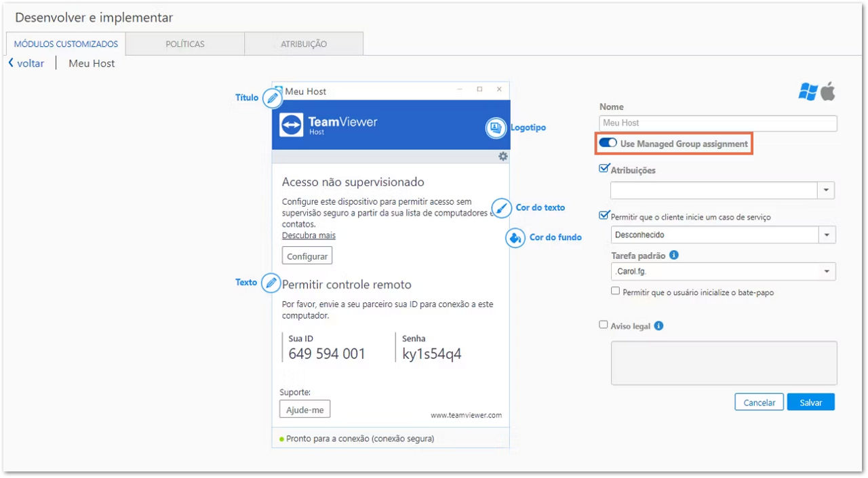The image size is (868, 478).
Task: Click the Pronto para a conexão status text
Action: point(360,439)
